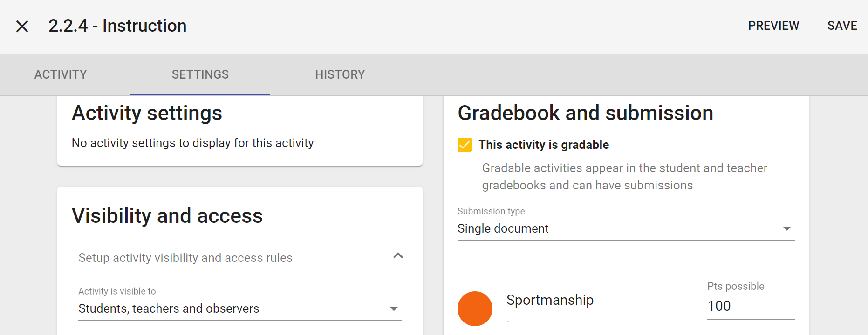868x335 pixels.
Task: Click the PREVIEW button
Action: coord(773,26)
